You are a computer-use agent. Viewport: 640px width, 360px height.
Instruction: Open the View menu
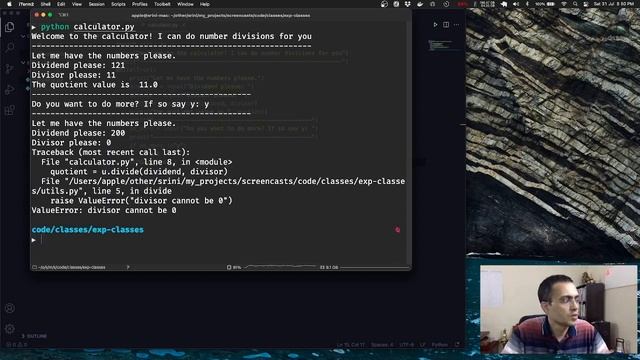coord(77,4)
